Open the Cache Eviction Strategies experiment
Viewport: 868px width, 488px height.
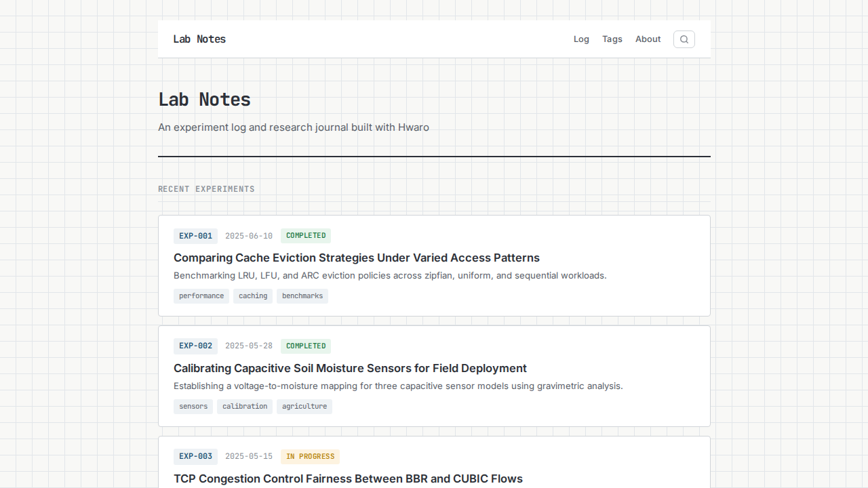(x=356, y=258)
